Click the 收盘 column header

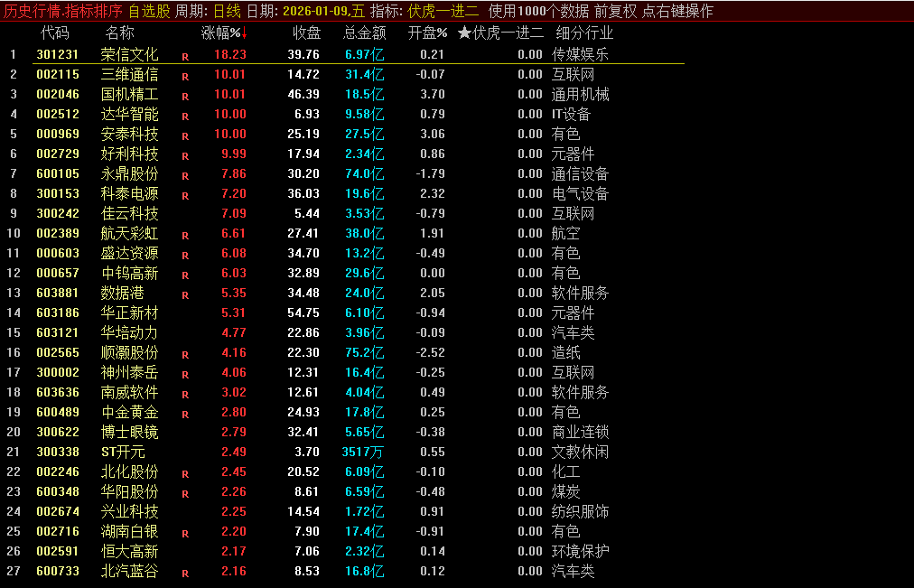coord(306,33)
